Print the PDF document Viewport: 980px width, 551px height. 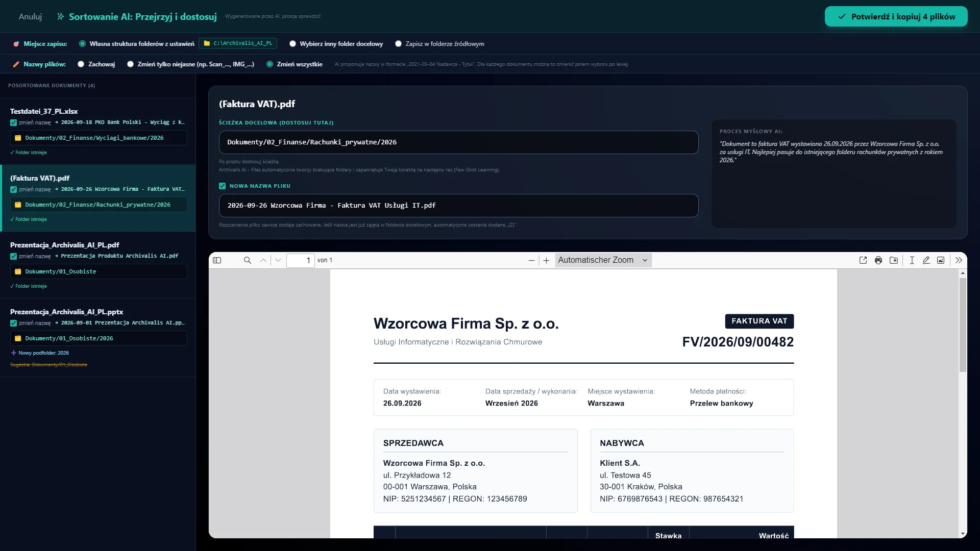coord(878,260)
